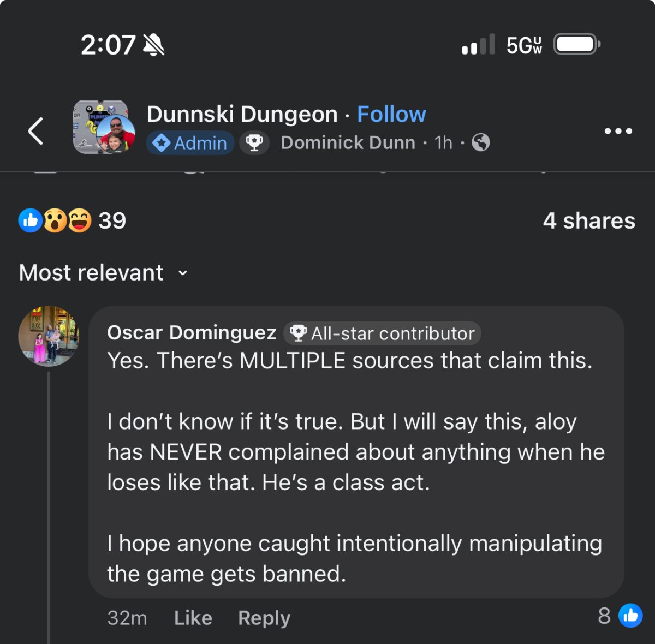Tap the haha reaction emoji

point(80,220)
